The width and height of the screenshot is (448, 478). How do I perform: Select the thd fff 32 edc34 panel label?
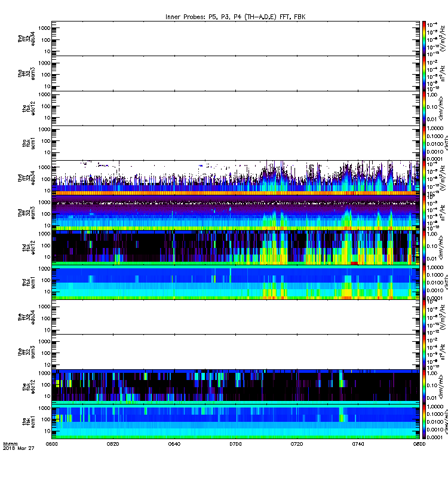pyautogui.click(x=26, y=177)
